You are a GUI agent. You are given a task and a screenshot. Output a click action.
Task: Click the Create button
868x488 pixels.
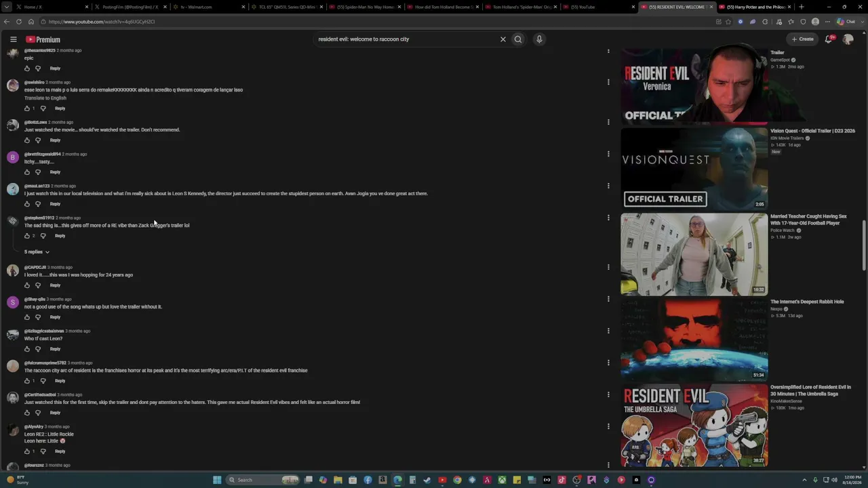click(x=802, y=39)
